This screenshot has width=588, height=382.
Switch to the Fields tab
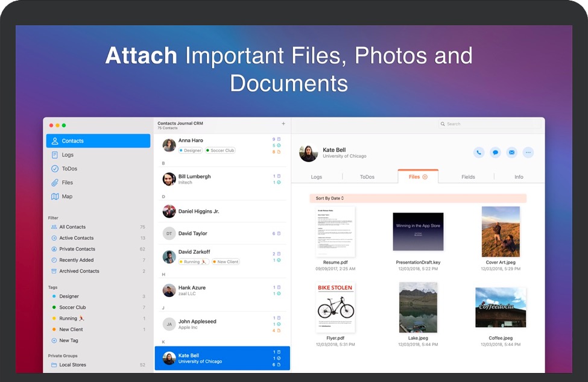(x=468, y=177)
